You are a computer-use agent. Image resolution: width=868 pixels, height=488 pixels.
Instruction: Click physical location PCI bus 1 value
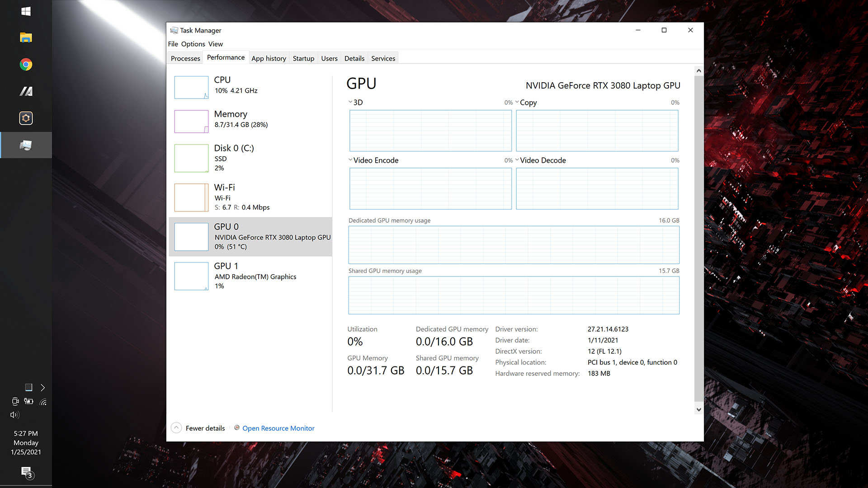coord(632,362)
